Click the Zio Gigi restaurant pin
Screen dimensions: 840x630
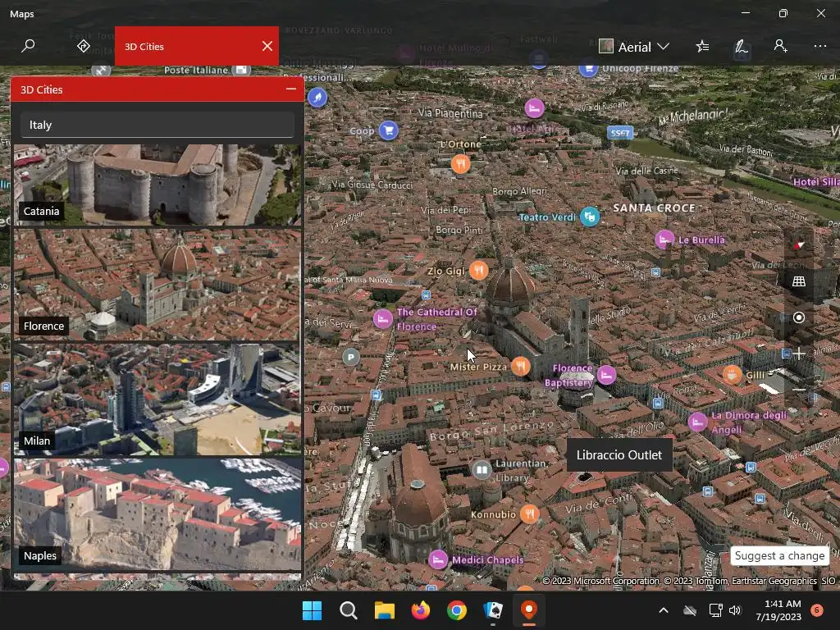[x=479, y=270]
